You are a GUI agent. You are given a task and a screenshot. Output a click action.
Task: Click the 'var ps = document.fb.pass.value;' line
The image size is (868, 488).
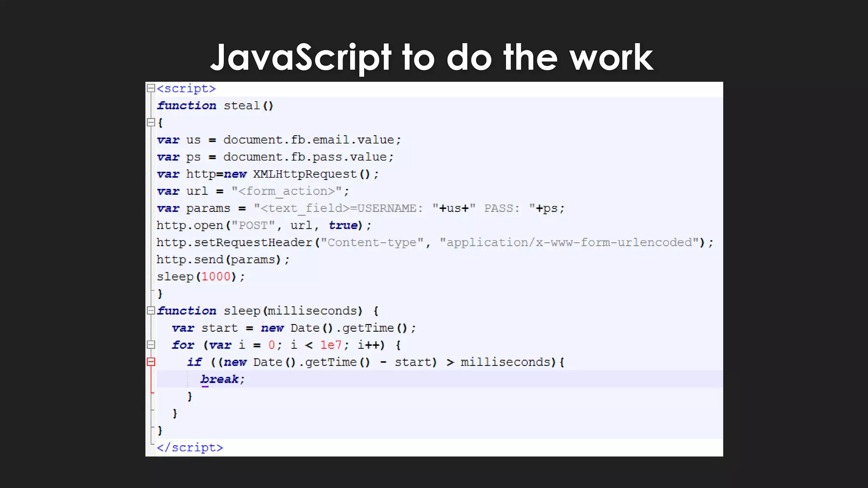click(275, 157)
